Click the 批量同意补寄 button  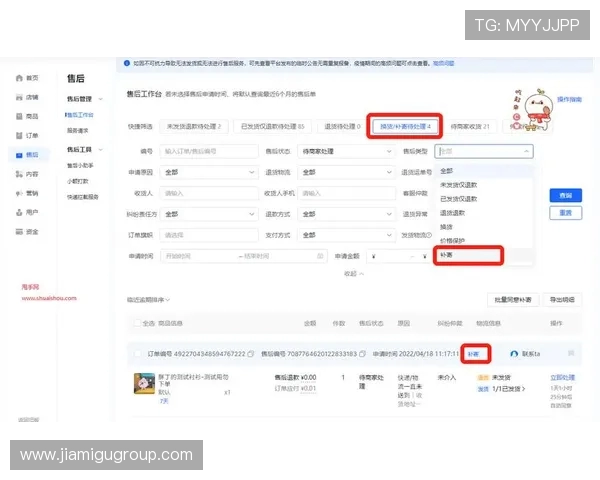tap(513, 300)
